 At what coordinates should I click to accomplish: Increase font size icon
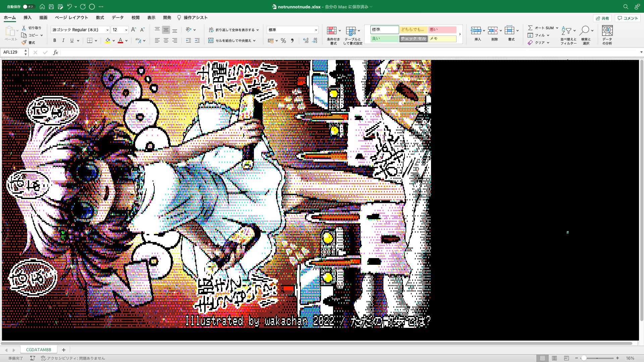[x=133, y=30]
